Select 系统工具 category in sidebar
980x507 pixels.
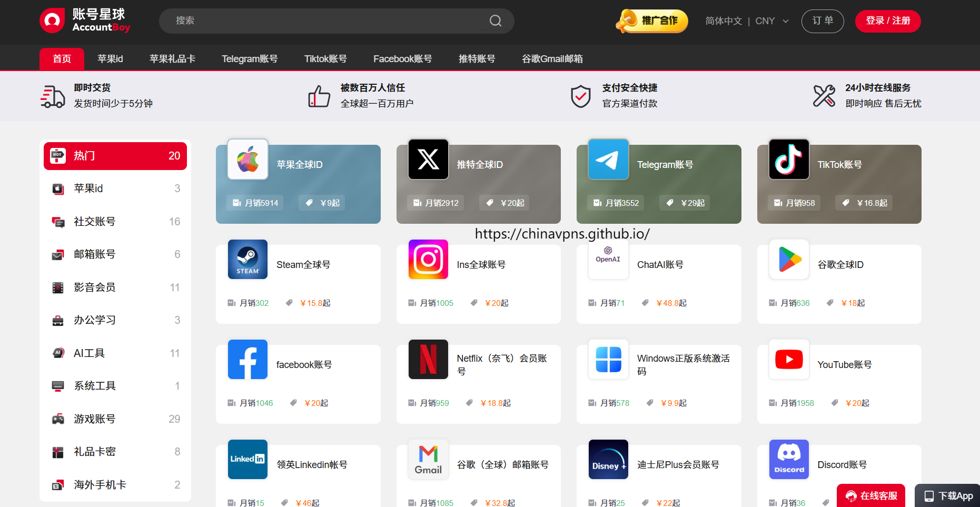click(x=115, y=386)
